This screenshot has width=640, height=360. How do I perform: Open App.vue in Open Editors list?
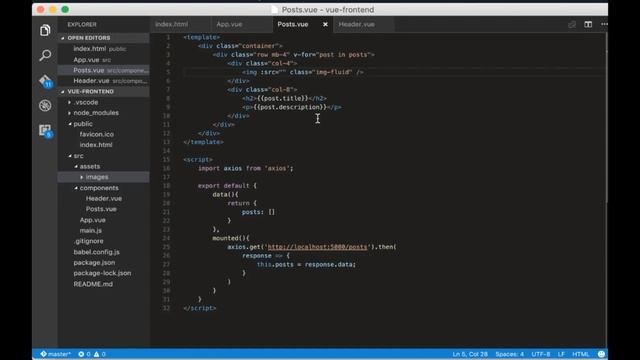tap(104, 60)
